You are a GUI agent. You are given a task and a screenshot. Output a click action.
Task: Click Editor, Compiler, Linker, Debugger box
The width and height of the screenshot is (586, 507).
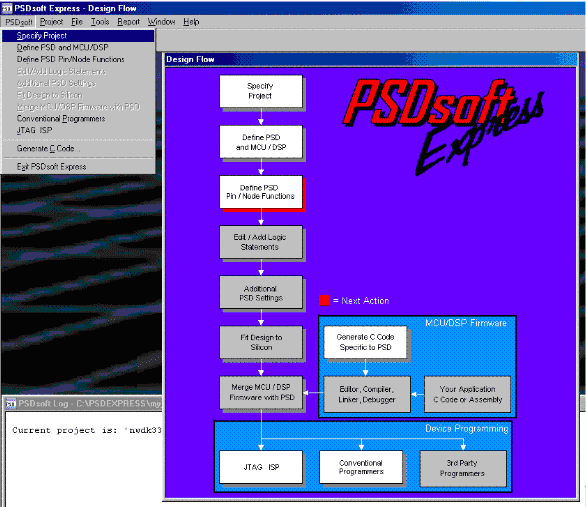(x=367, y=394)
